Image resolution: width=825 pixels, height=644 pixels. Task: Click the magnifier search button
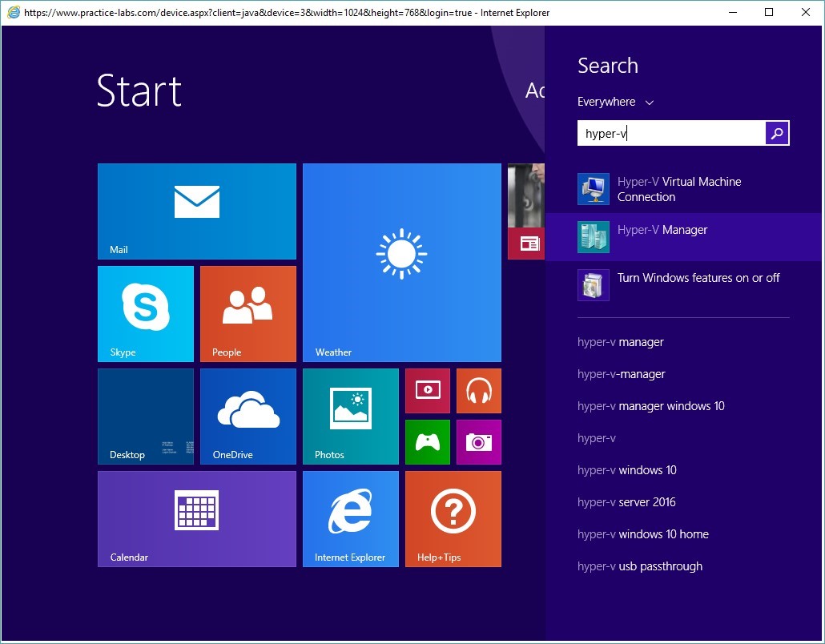pos(776,133)
